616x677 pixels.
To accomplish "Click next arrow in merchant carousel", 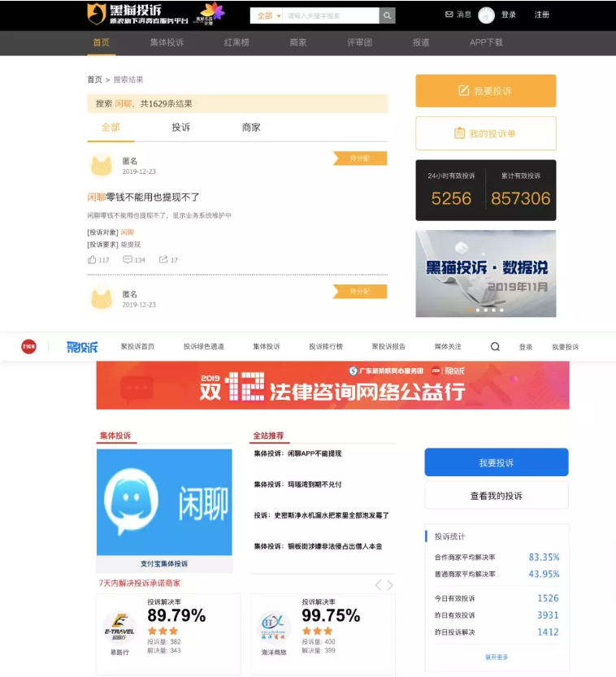I will click(390, 585).
